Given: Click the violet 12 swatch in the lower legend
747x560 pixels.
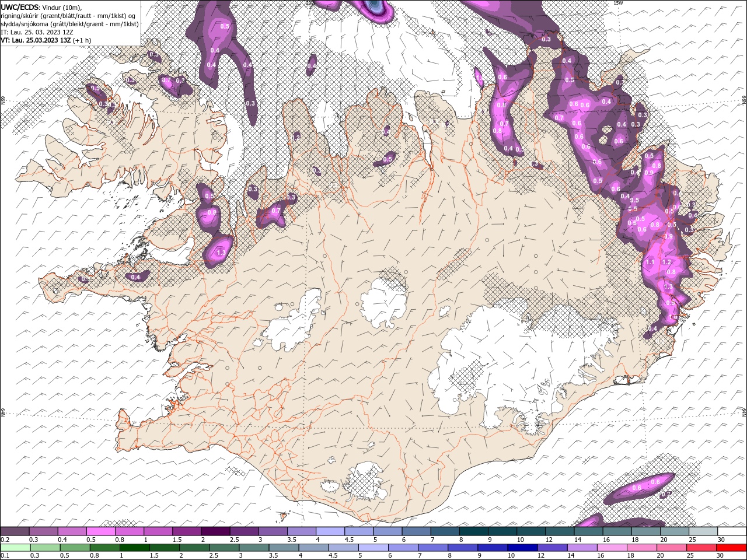Looking at the screenshot, I should (x=551, y=548).
